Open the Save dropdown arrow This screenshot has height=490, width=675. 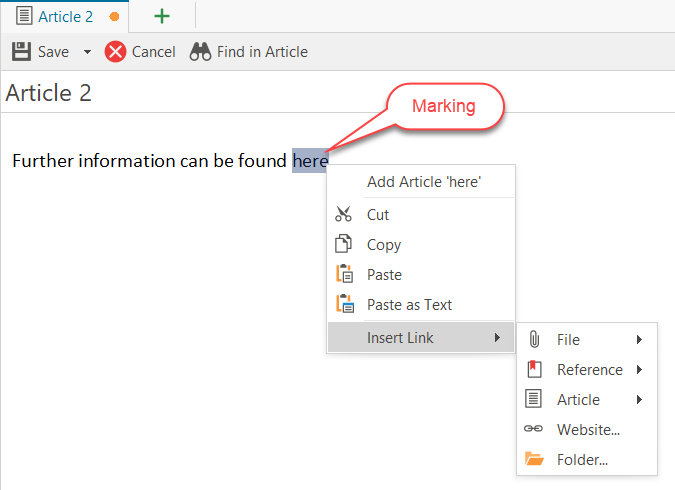[87, 52]
